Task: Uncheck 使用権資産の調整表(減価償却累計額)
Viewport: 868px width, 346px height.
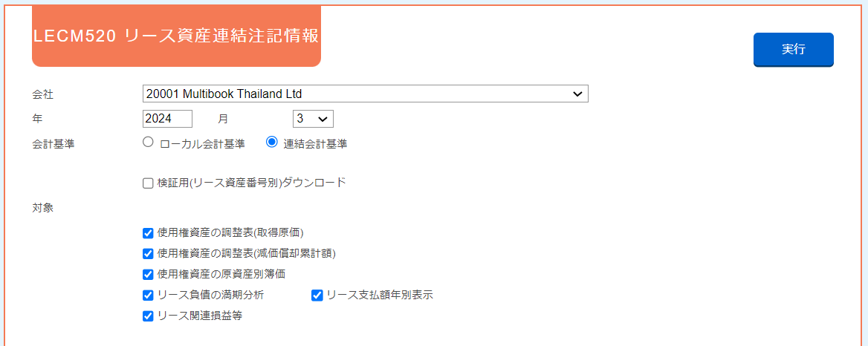Action: click(x=148, y=254)
